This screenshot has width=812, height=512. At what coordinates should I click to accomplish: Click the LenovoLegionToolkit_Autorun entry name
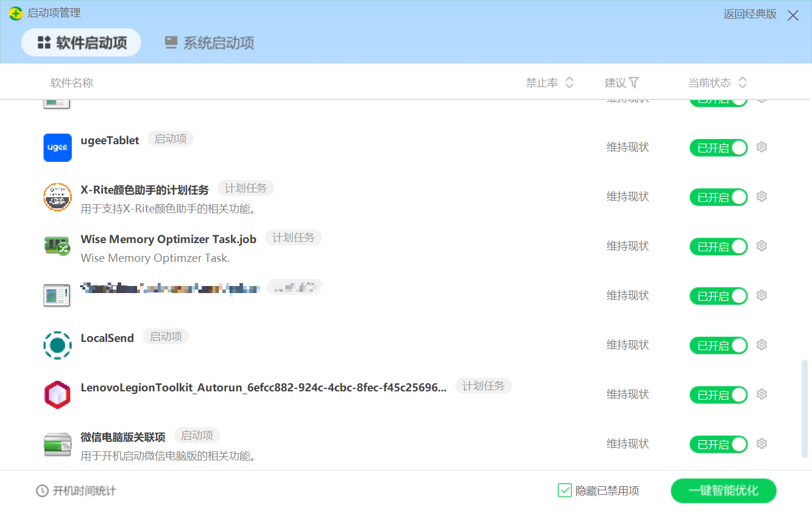[x=264, y=387]
